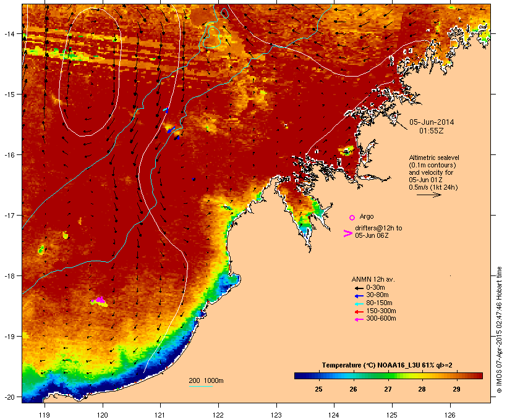Click the latitude label -15

click(x=9, y=94)
